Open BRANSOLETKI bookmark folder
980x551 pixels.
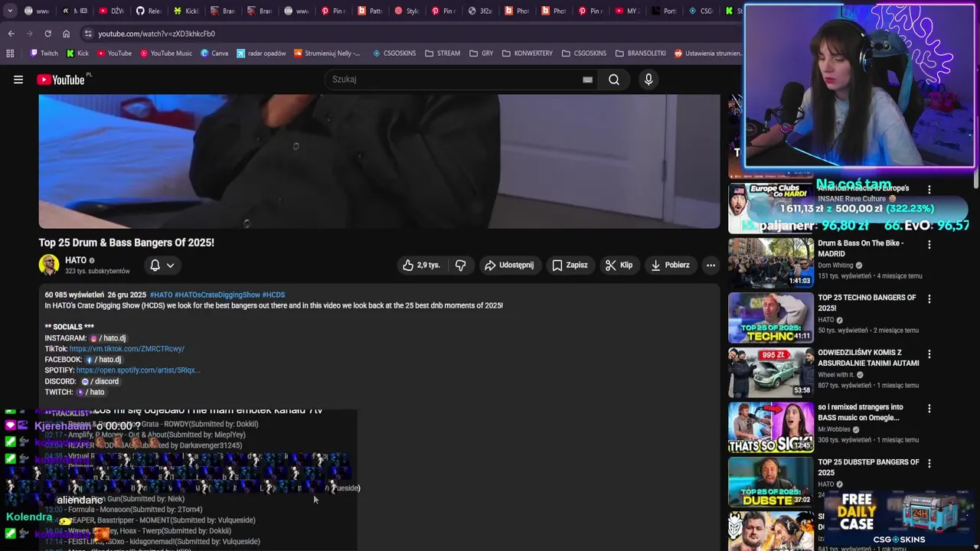[x=640, y=54]
